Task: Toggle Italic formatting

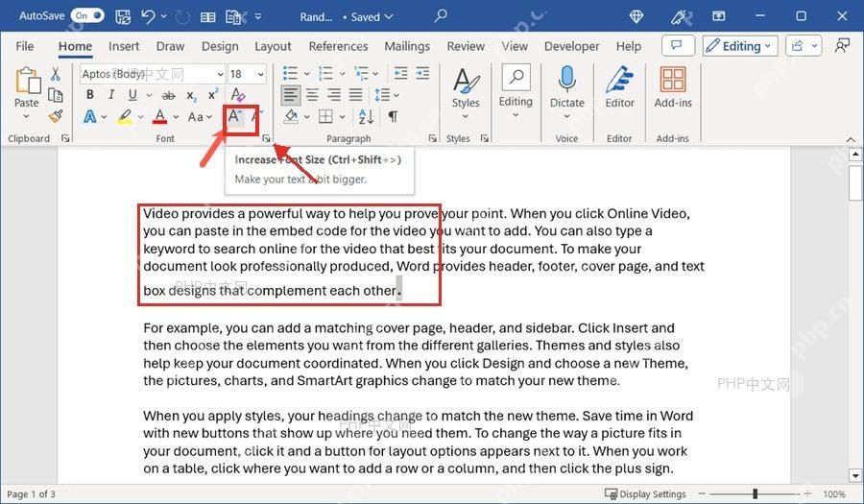Action: pos(111,95)
